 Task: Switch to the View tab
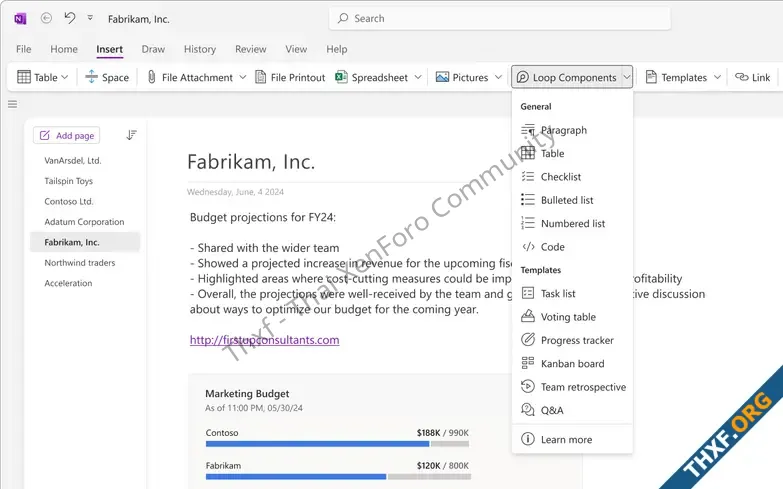pyautogui.click(x=296, y=49)
